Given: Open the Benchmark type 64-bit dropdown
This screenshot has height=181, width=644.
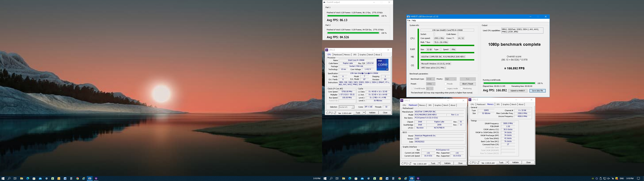Looking at the screenshot, I should coord(431,79).
